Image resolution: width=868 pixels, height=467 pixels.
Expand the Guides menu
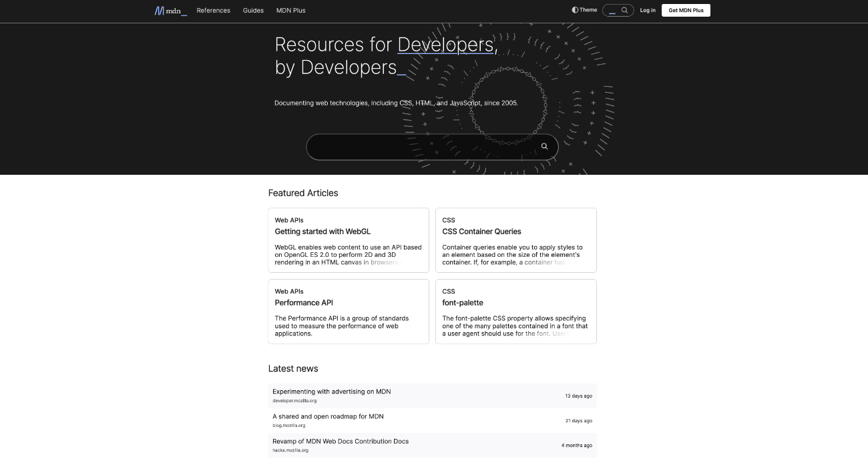pyautogui.click(x=253, y=11)
